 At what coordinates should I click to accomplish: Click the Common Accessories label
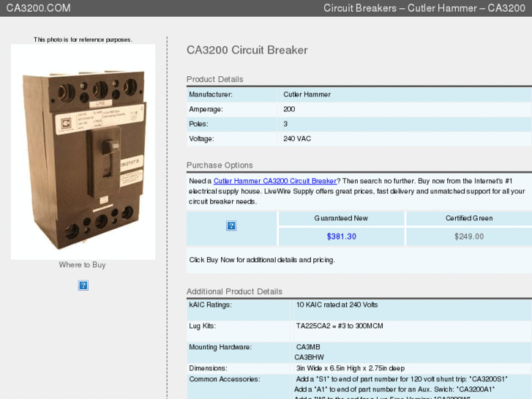[x=224, y=379]
